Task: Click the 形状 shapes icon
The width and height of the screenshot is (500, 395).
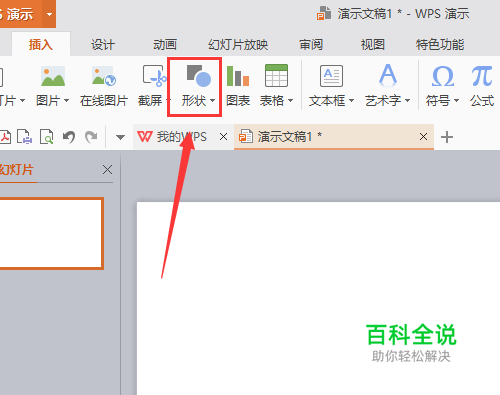Action: point(198,76)
